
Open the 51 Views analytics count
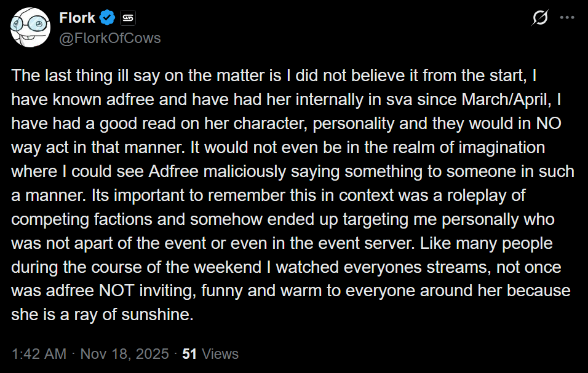210,354
